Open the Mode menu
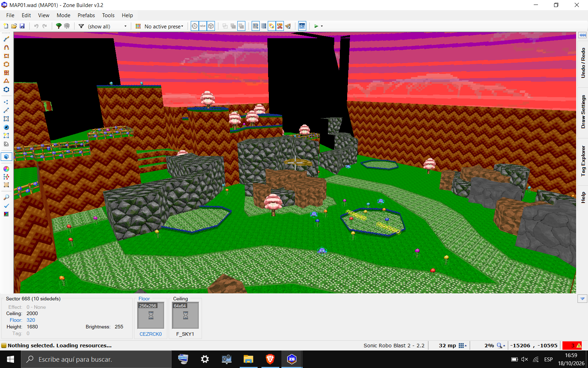 pyautogui.click(x=63, y=15)
